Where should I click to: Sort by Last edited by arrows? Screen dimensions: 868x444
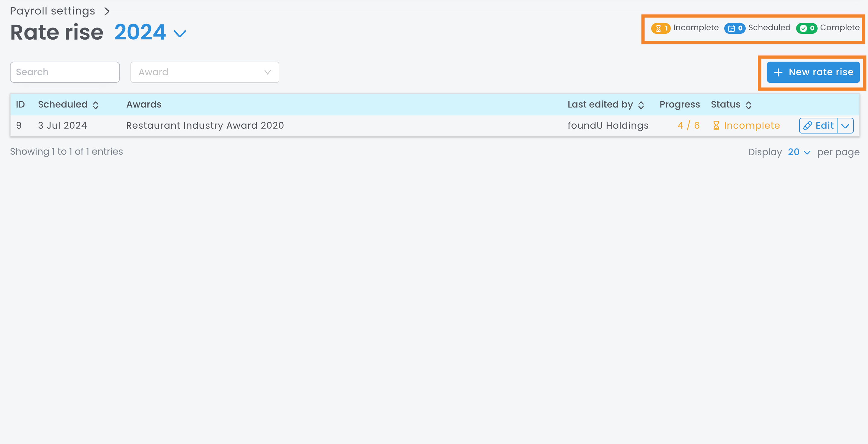pyautogui.click(x=641, y=105)
